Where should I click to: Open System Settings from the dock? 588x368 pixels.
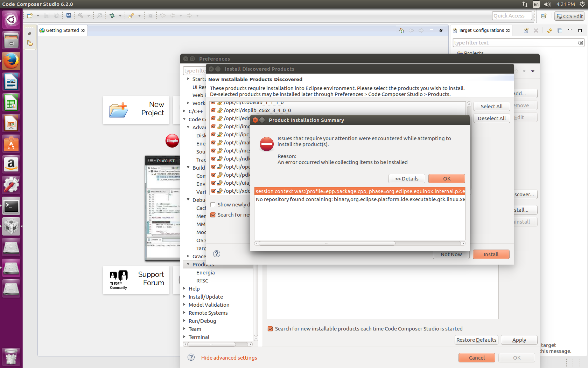tap(11, 185)
